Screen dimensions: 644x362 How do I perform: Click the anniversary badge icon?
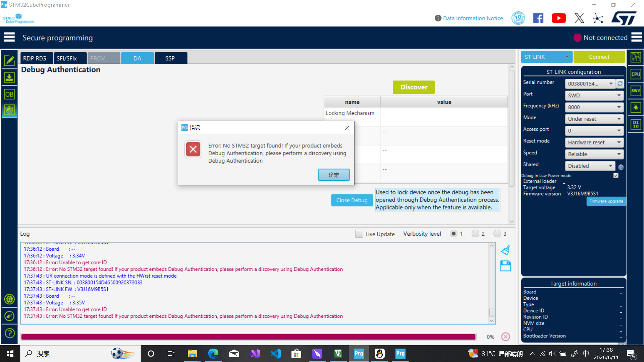tap(518, 18)
